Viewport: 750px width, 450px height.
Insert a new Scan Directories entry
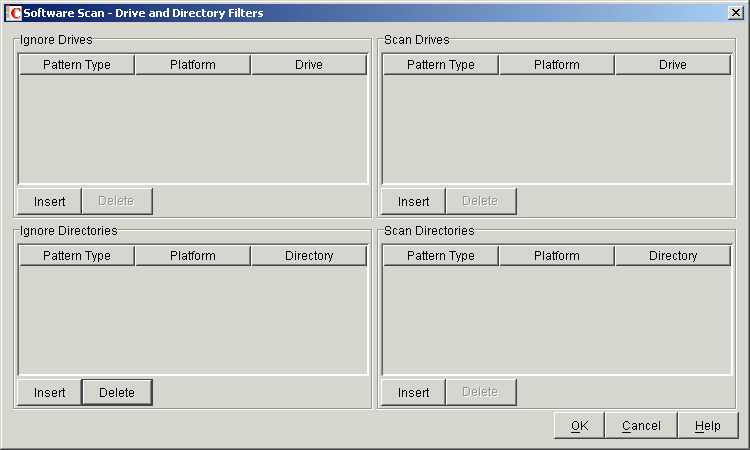(x=413, y=392)
